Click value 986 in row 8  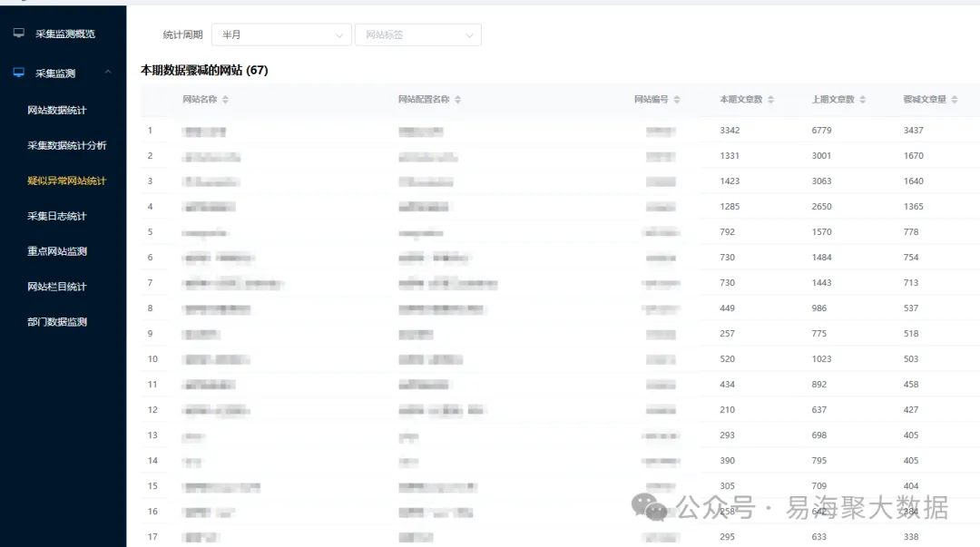click(x=818, y=308)
